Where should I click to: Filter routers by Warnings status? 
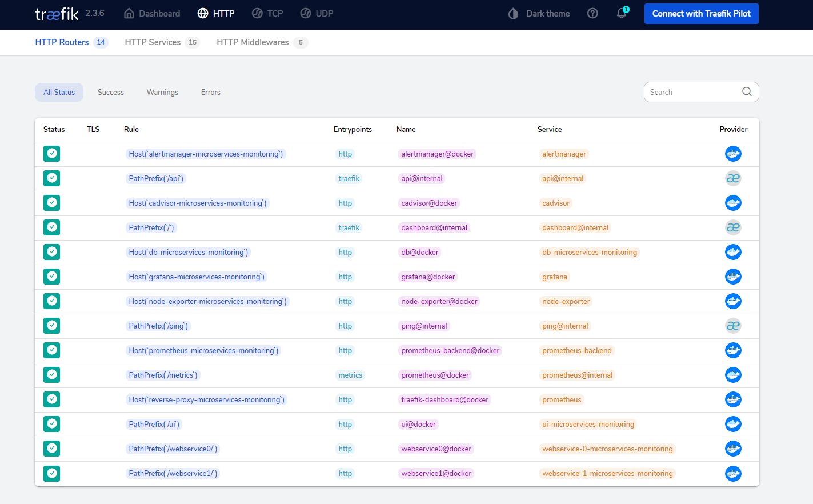162,92
